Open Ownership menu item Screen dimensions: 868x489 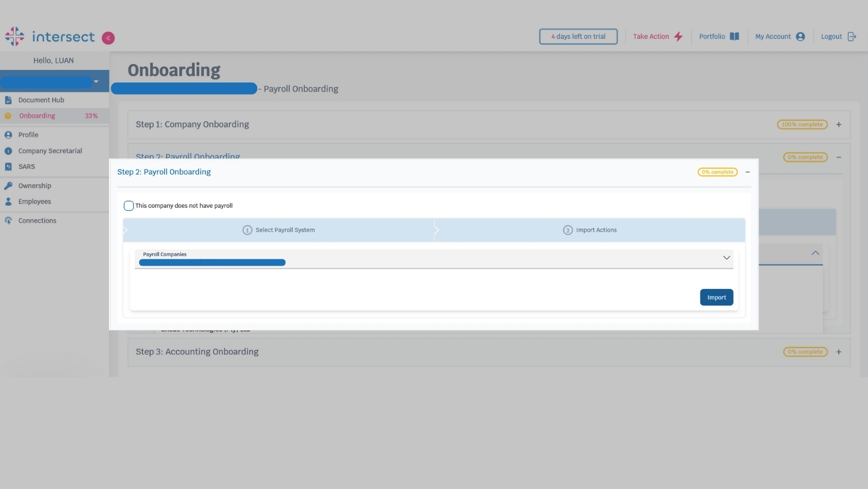click(34, 186)
